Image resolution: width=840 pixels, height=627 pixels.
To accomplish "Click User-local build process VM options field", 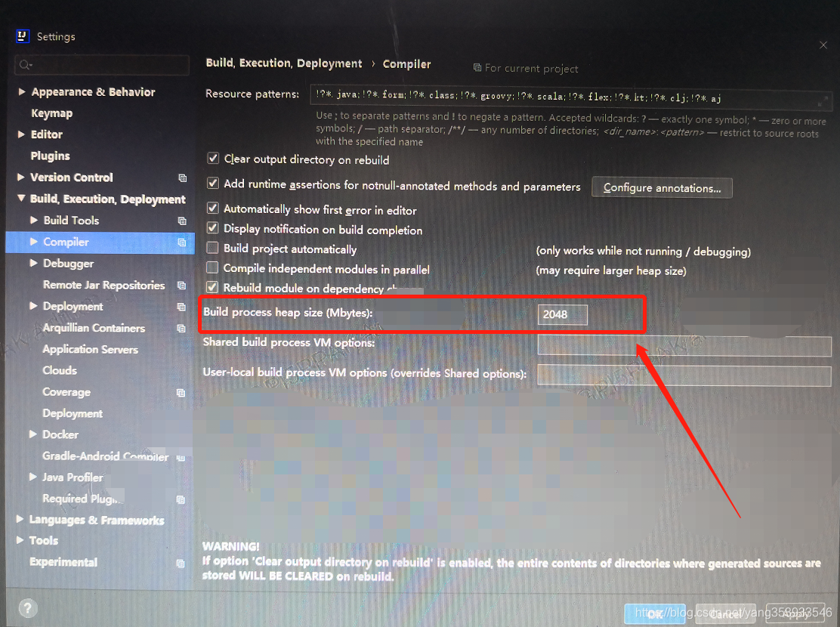I will click(684, 375).
